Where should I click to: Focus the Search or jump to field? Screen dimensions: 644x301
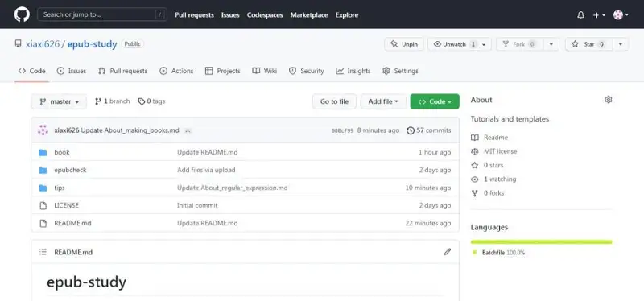click(101, 14)
